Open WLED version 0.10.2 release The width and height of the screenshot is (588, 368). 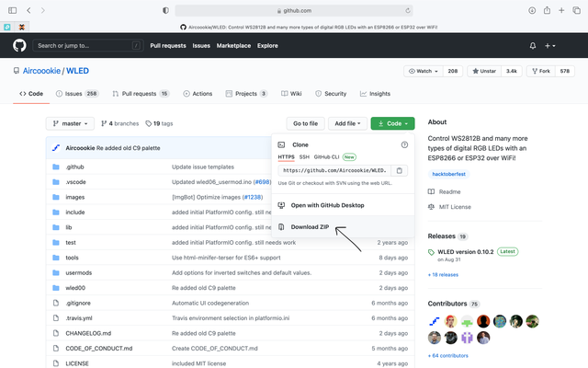click(466, 251)
